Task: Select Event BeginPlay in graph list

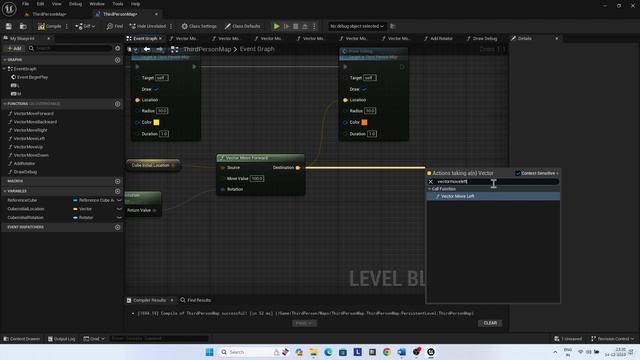Action: click(32, 77)
